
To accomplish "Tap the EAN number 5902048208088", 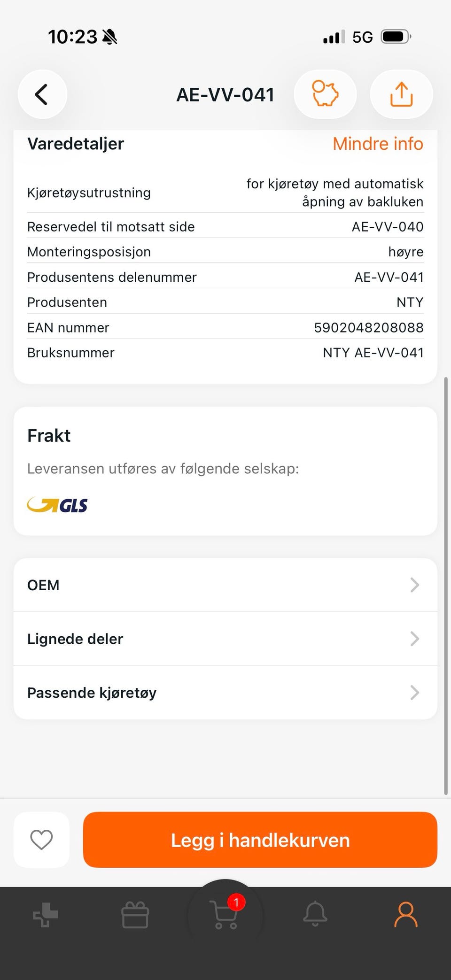I will pos(369,327).
